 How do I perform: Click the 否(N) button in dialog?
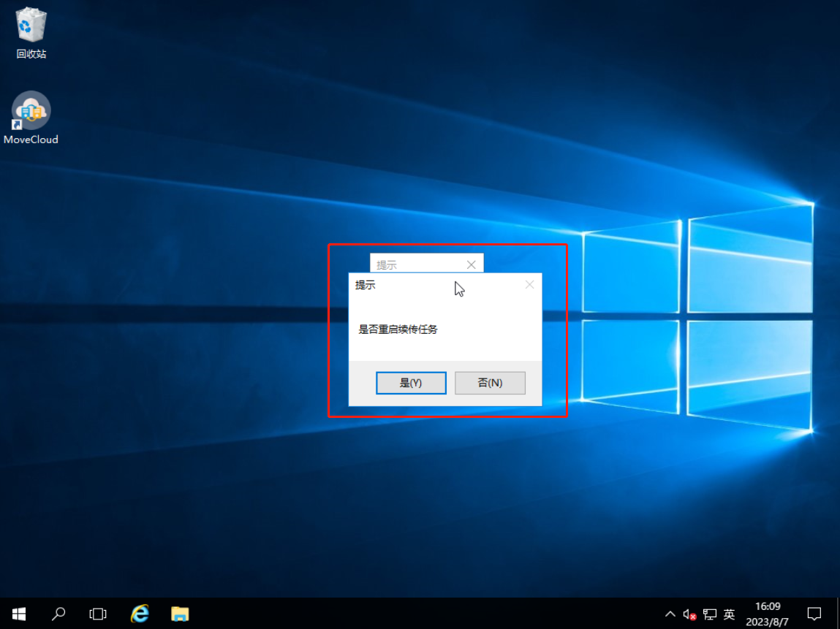pyautogui.click(x=490, y=383)
